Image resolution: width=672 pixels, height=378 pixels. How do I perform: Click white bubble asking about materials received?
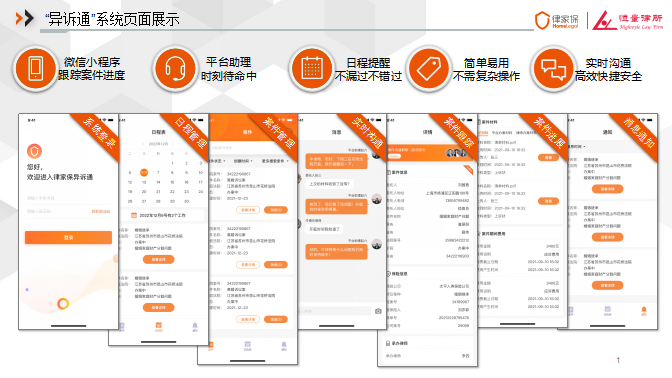[x=329, y=184]
